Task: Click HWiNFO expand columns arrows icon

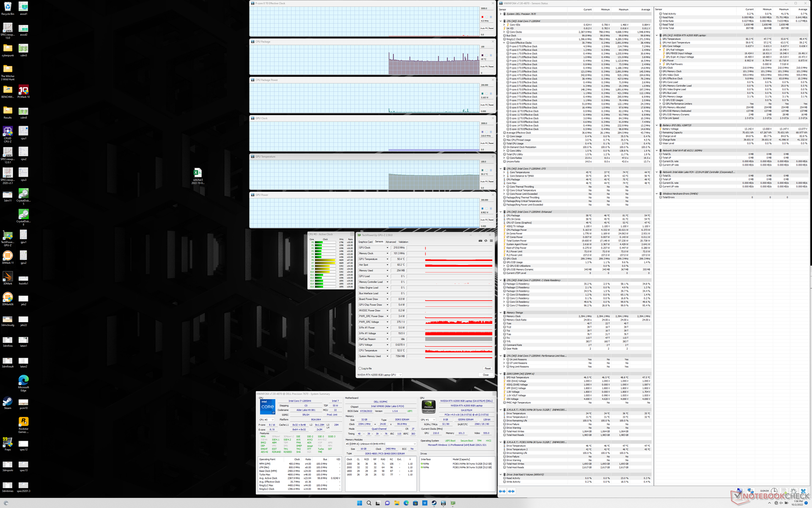Action: (x=502, y=491)
